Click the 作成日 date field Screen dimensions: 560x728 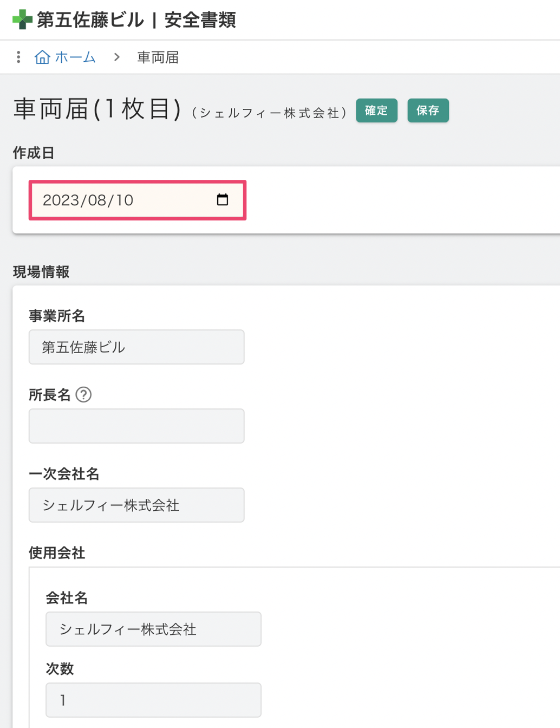[138, 200]
